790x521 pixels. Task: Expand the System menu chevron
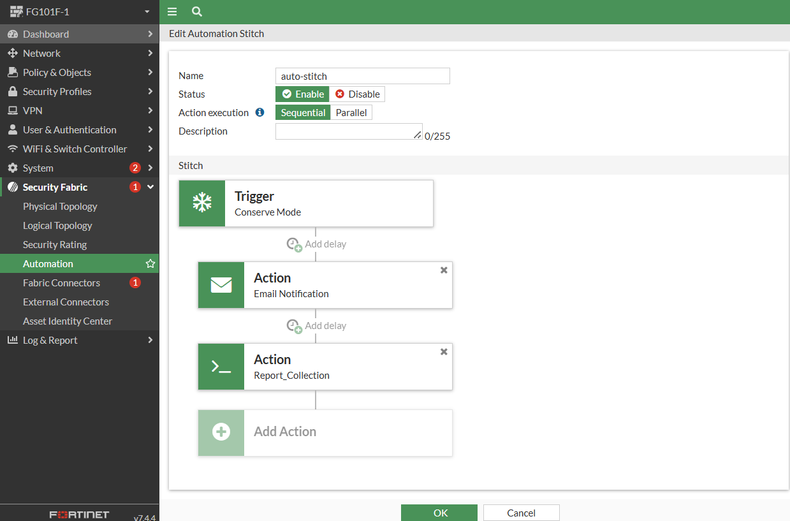point(150,168)
